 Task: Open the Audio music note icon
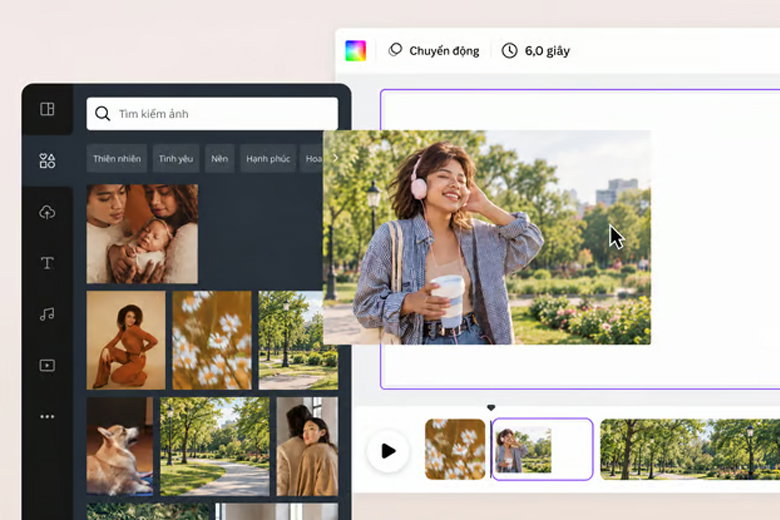47,314
